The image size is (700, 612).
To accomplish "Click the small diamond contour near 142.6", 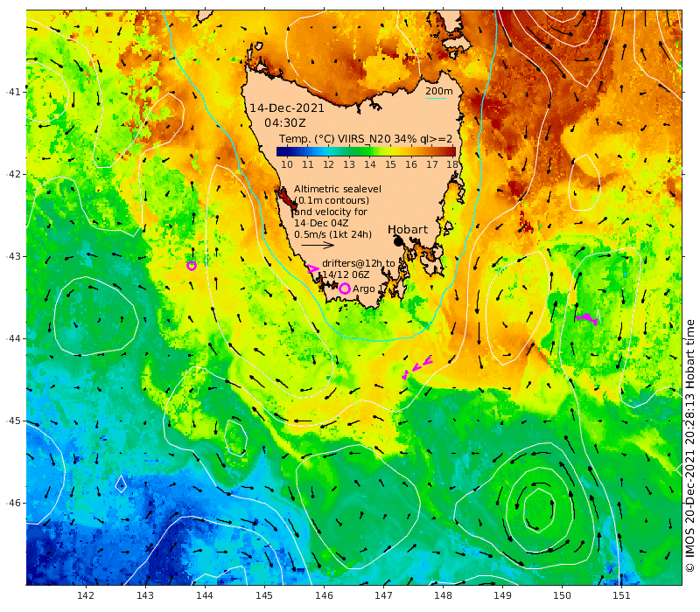I will (x=121, y=484).
